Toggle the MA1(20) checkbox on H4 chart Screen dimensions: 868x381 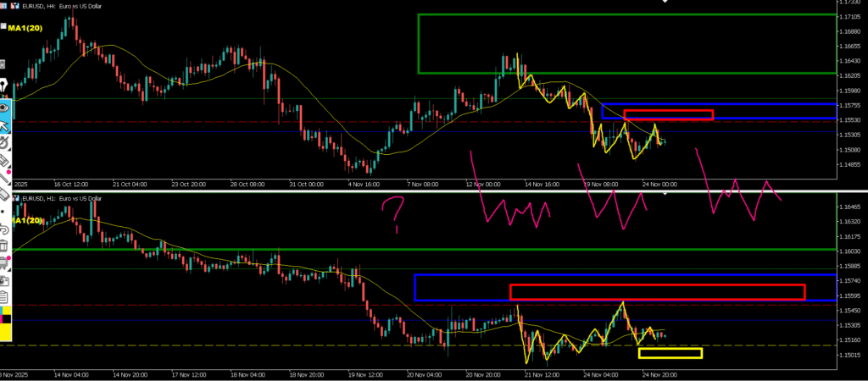point(4,28)
